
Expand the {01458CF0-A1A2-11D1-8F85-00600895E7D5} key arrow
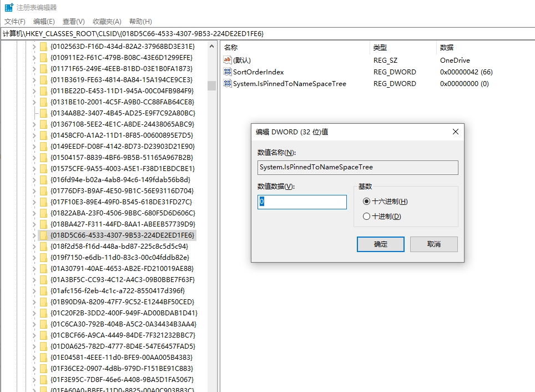click(34, 135)
